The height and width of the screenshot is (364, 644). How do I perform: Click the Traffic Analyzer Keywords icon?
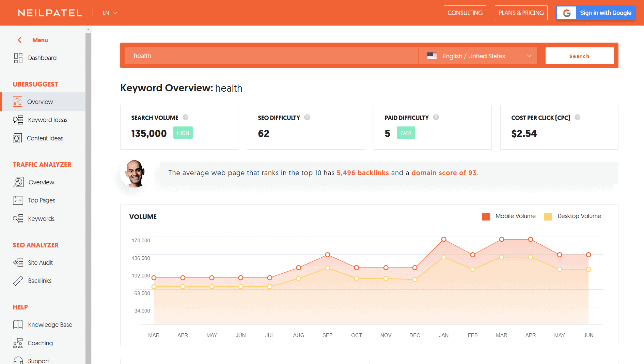point(18,219)
